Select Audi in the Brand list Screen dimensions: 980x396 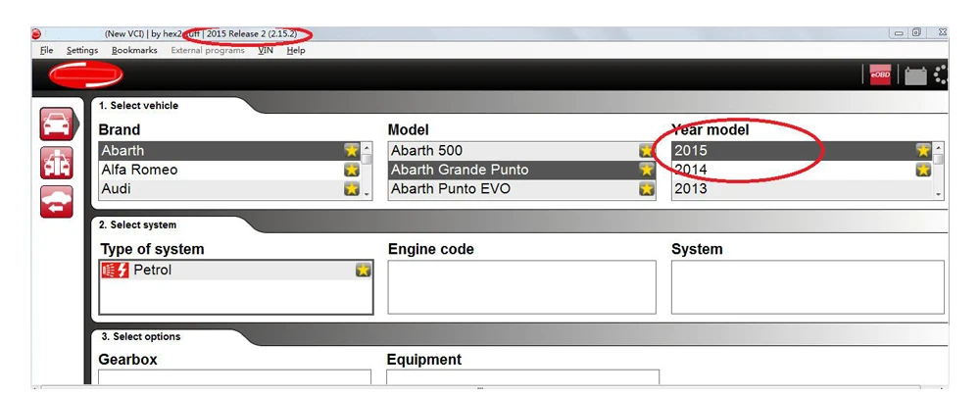click(229, 188)
